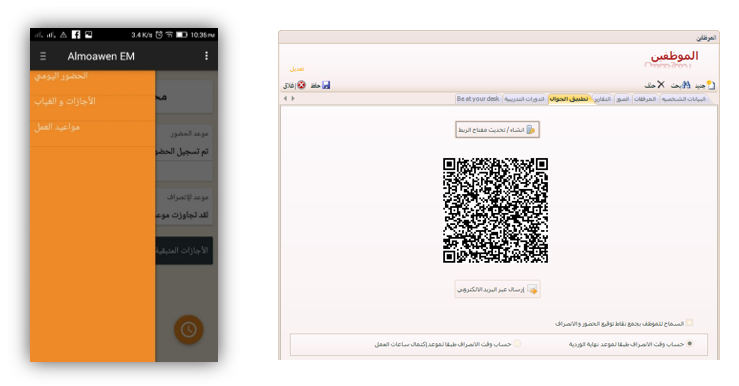Select the نهاية الوردية departure-time radio button
739x386 pixels.
coord(690,344)
